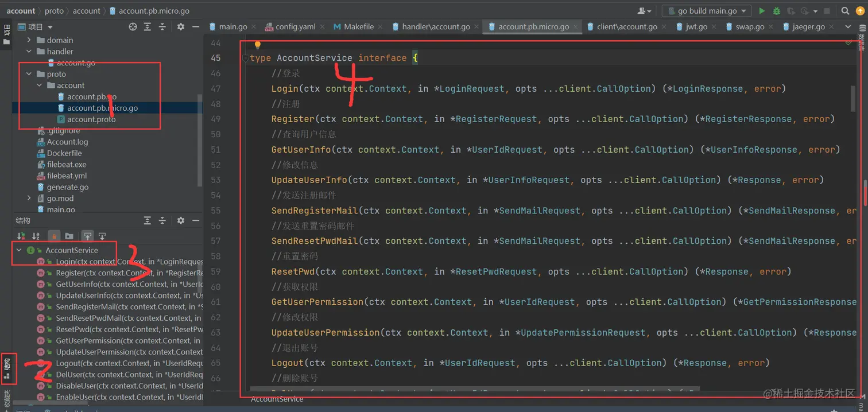Toggle autoscroll to source in Structure
868x412 pixels.
pyautogui.click(x=87, y=236)
